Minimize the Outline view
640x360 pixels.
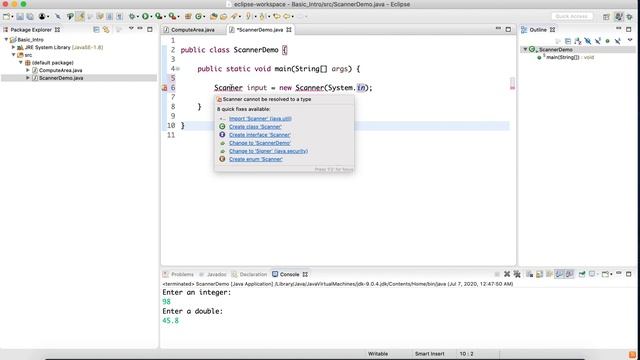pos(619,29)
